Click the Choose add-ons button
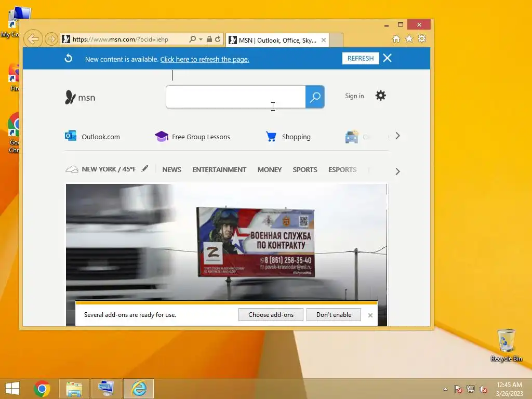This screenshot has height=399, width=532. 271,314
